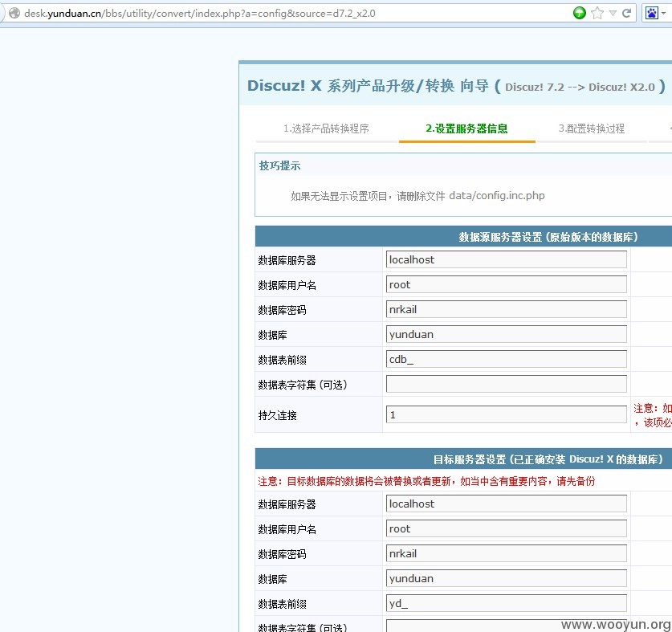Reload the page with the refresh icon
The image size is (672, 632).
click(626, 14)
